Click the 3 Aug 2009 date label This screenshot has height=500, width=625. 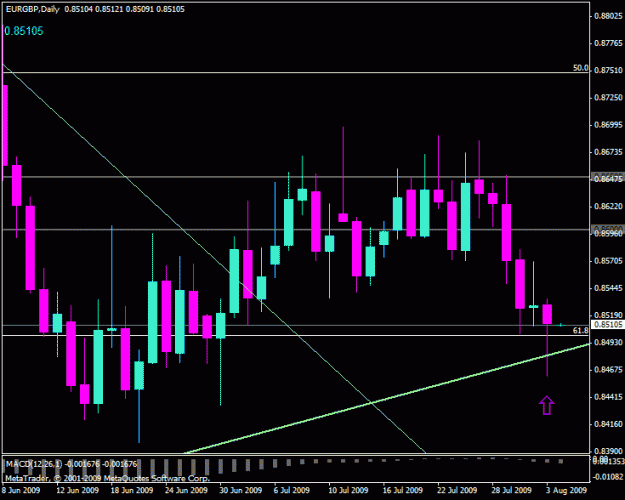tap(566, 490)
